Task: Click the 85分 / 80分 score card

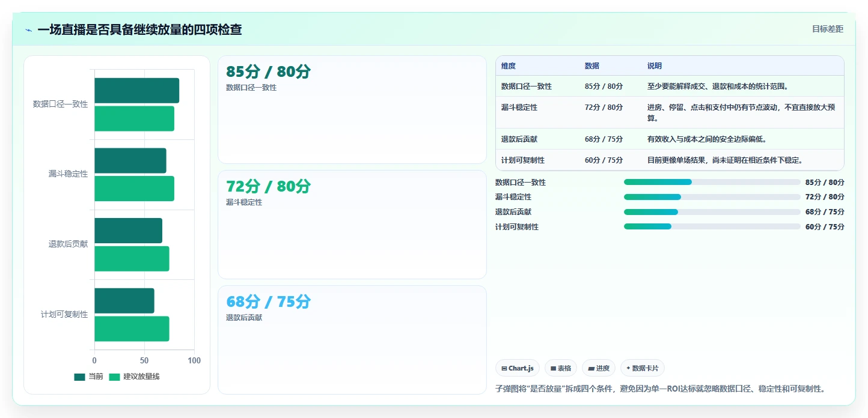Action: click(x=352, y=110)
